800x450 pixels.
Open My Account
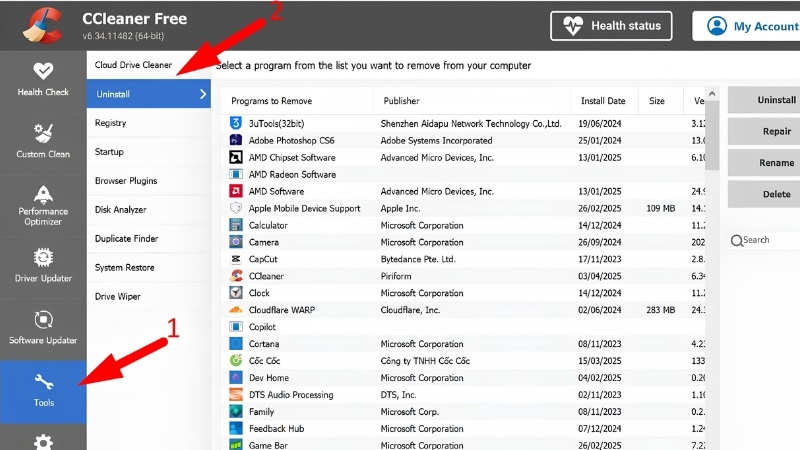click(x=746, y=26)
